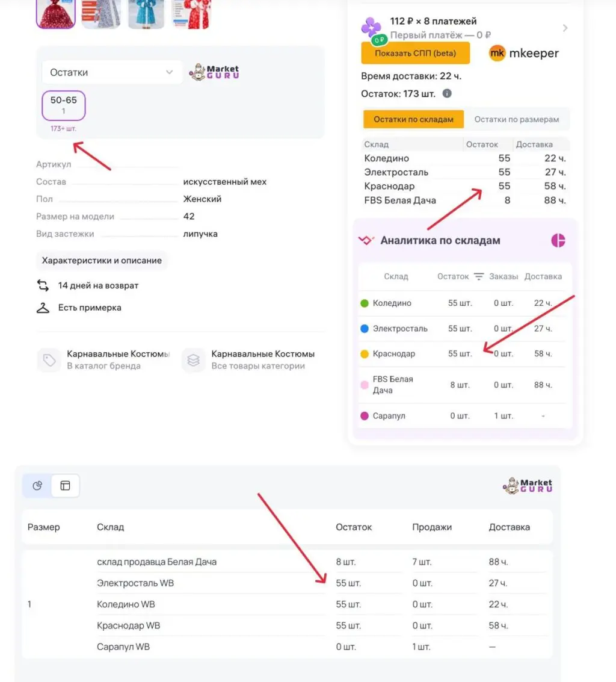This screenshot has width=616, height=682.
Task: Click the Показать СПП (beta) button
Action: (x=416, y=53)
